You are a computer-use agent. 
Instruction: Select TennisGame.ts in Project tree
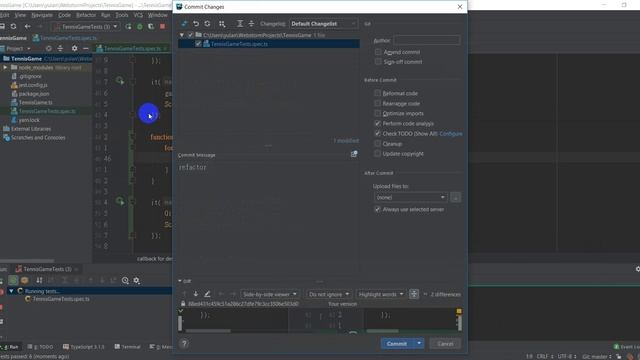tap(36, 102)
